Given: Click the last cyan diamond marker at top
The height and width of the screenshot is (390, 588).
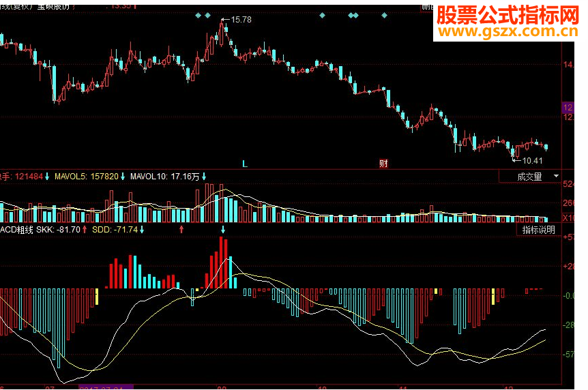Looking at the screenshot, I should (384, 16).
